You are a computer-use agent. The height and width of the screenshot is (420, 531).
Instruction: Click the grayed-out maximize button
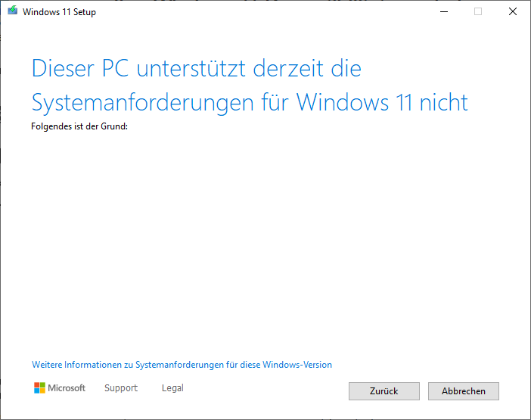pos(478,12)
